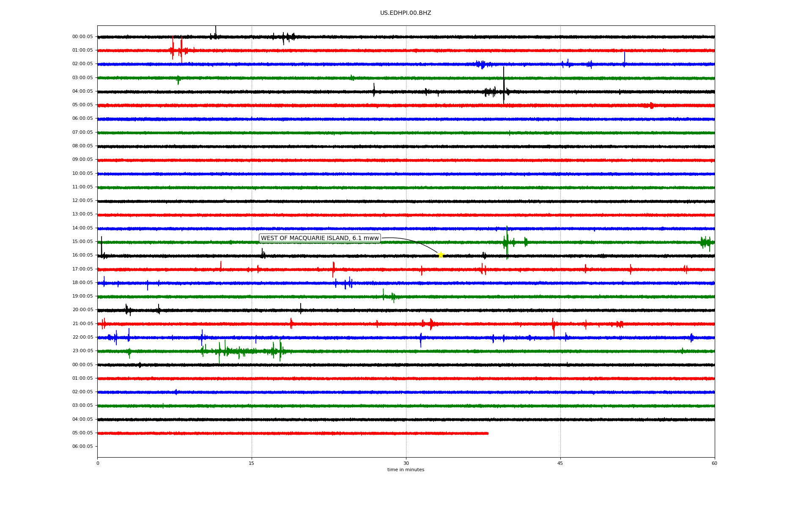812x508 pixels.
Task: Select the x-axis tick label 60
Action: coord(714,463)
